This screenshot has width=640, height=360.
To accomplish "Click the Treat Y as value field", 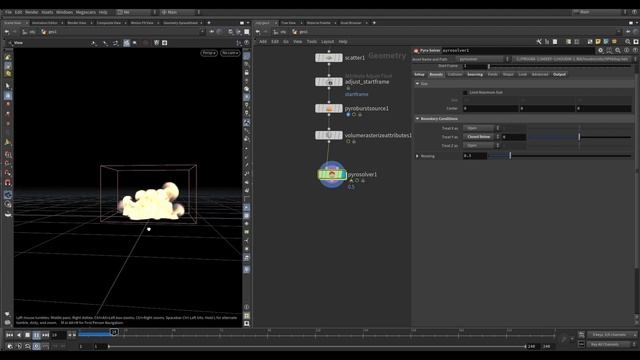I will 513,137.
